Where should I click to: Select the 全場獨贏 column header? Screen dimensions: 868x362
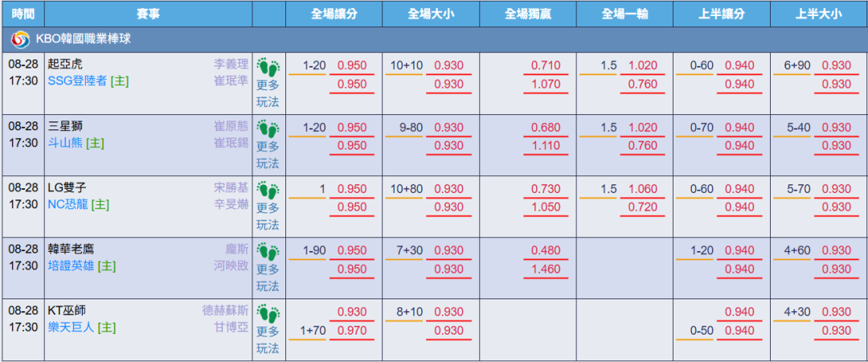point(527,14)
